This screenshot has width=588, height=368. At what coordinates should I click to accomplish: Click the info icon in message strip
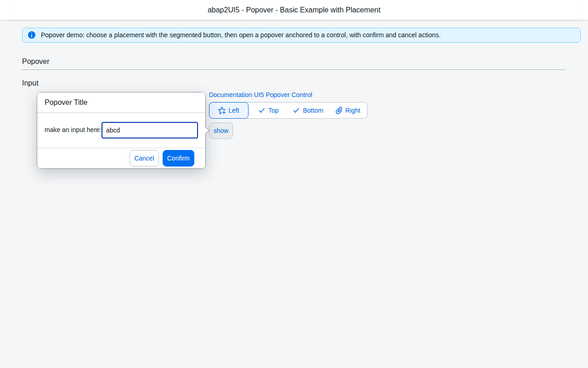pos(32,35)
